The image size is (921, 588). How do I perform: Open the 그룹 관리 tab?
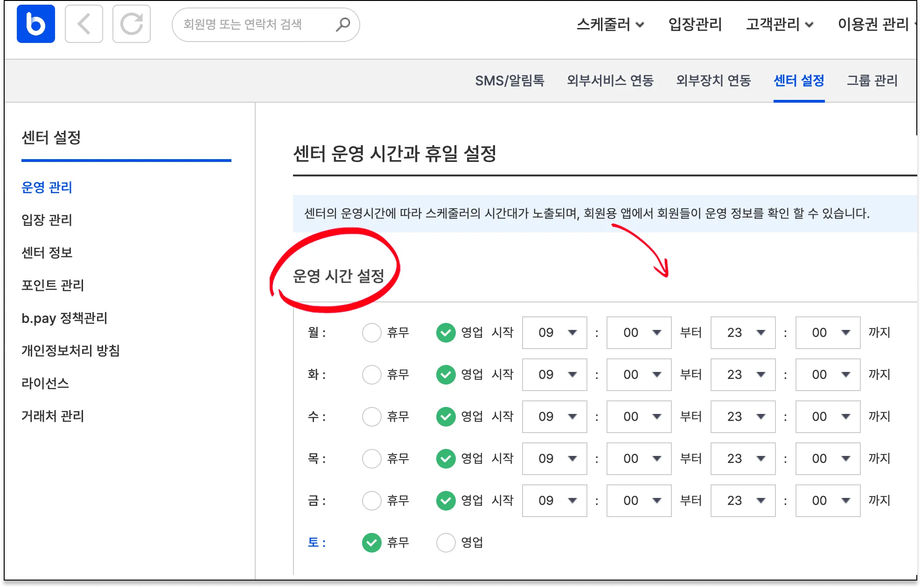click(x=872, y=81)
